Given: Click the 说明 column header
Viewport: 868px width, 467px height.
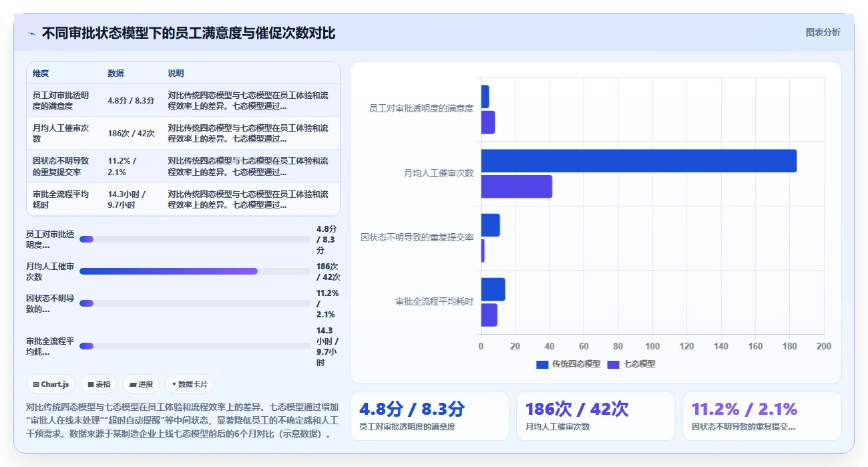Looking at the screenshot, I should point(176,73).
